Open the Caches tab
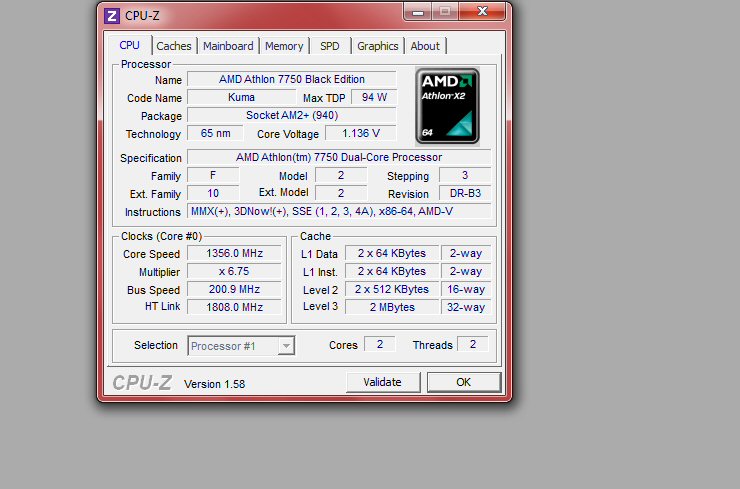Viewport: 740px width, 489px height. (174, 46)
